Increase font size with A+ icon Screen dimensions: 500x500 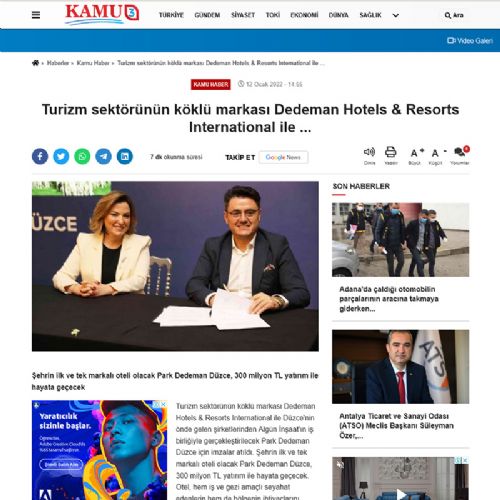(415, 156)
